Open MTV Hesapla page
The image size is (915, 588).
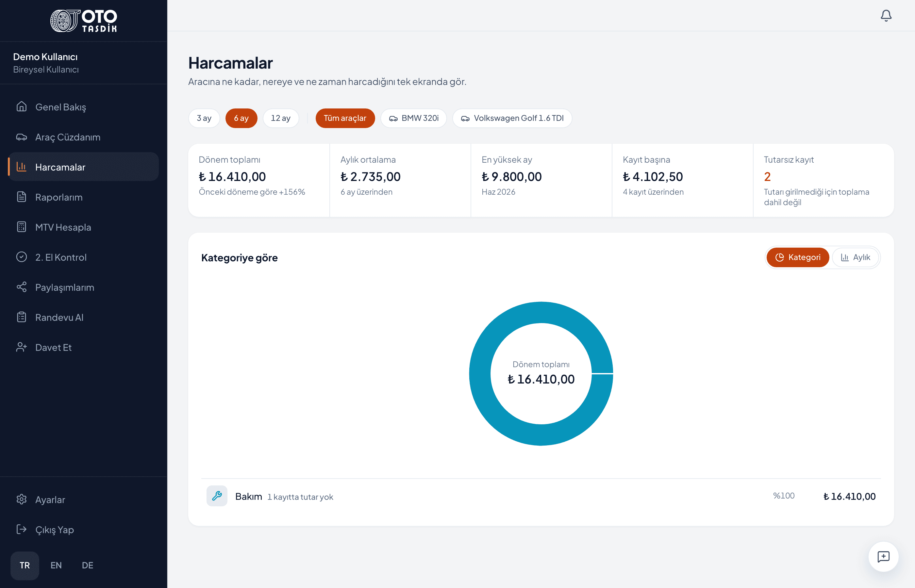(x=83, y=227)
